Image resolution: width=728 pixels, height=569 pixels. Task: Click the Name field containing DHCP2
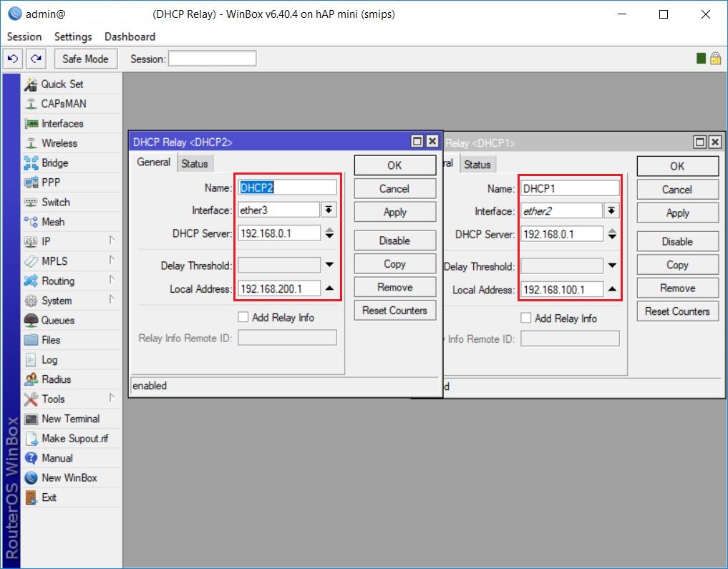pyautogui.click(x=287, y=188)
